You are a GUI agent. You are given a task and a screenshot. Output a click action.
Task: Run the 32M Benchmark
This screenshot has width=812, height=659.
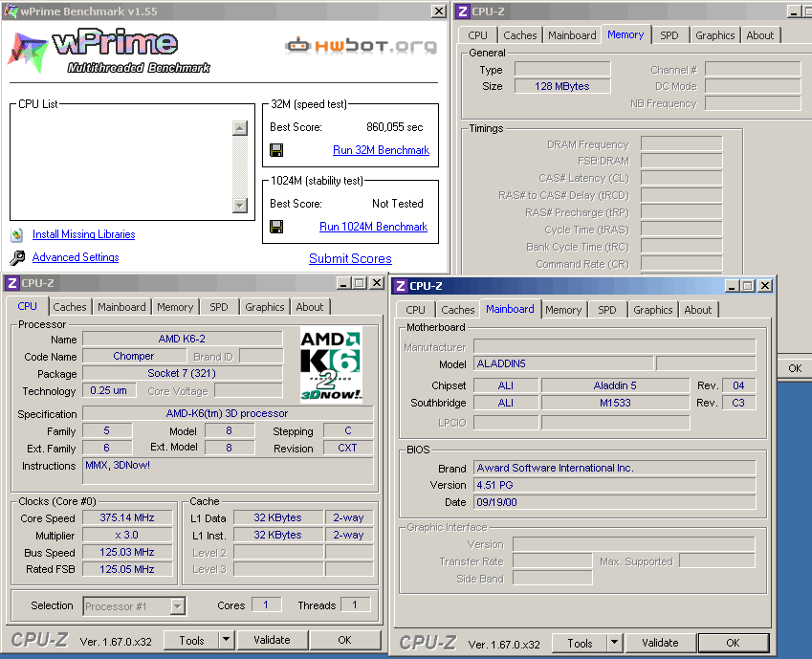[x=382, y=150]
